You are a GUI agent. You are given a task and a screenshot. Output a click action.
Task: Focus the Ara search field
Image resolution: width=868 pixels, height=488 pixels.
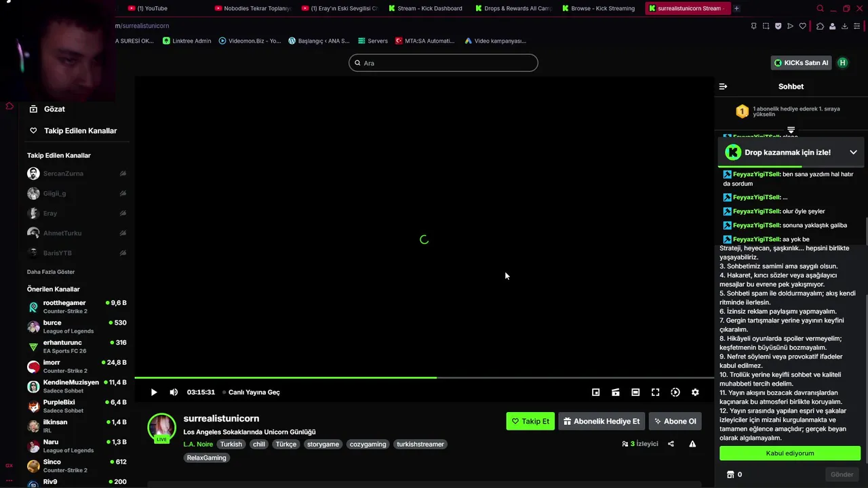tap(443, 63)
